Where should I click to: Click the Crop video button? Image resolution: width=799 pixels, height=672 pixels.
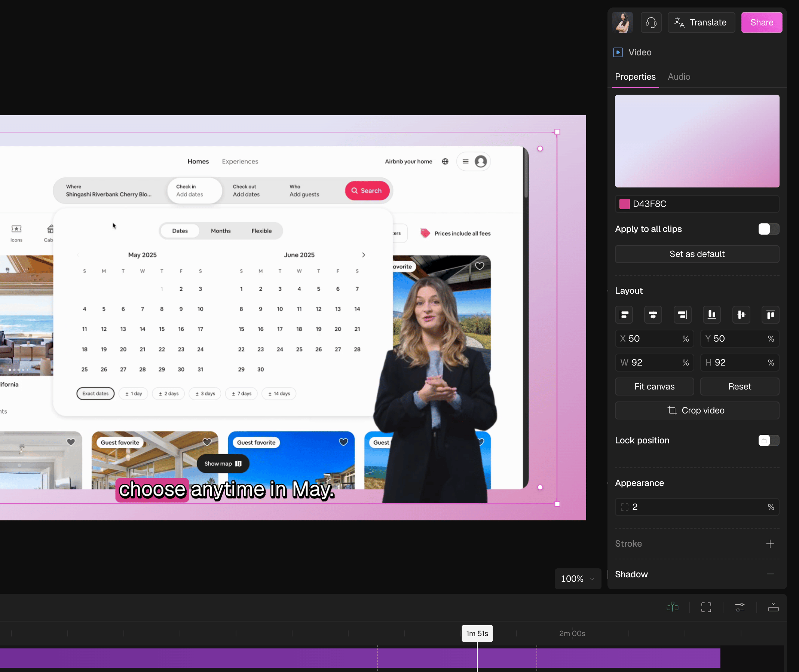coord(697,411)
